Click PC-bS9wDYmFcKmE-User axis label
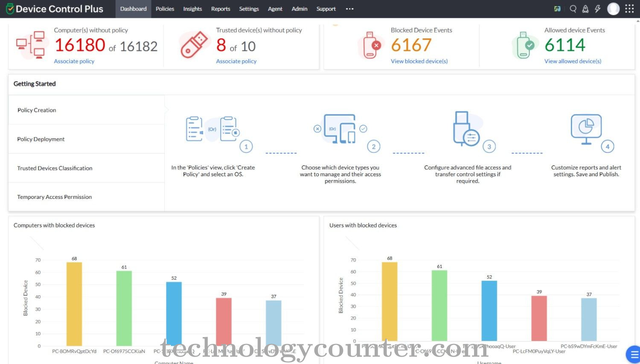This screenshot has width=640, height=364. 589,347
